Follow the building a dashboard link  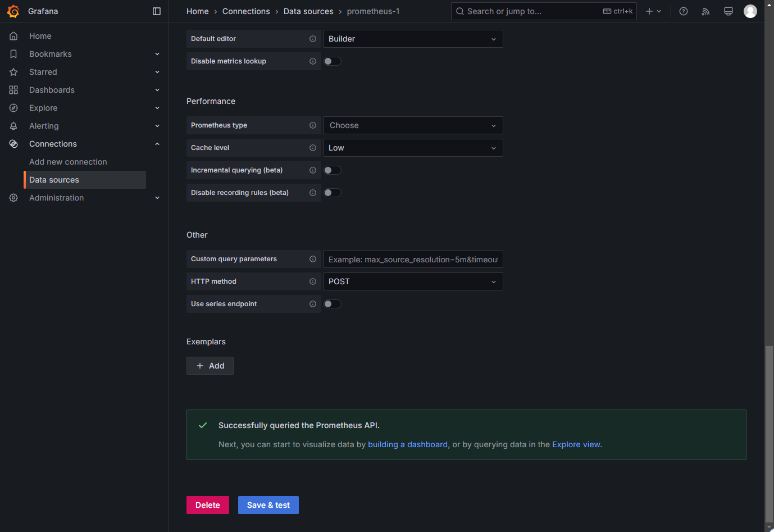[408, 444]
